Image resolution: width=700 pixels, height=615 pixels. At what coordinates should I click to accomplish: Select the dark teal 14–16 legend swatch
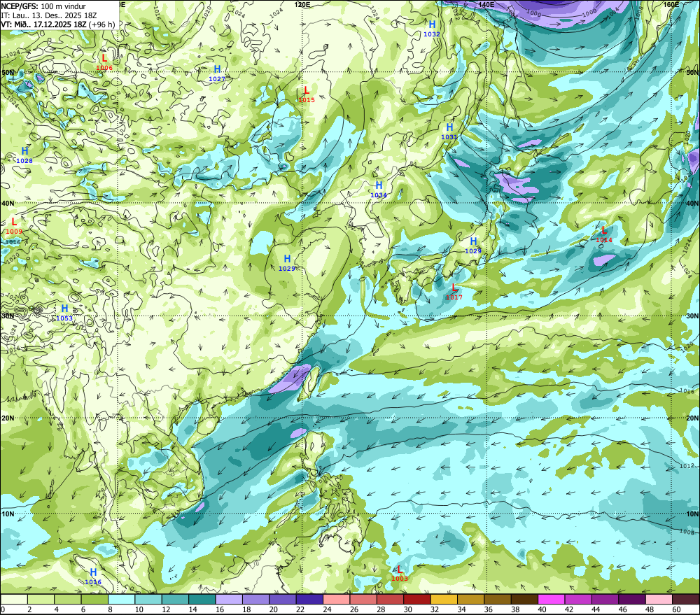[202, 599]
